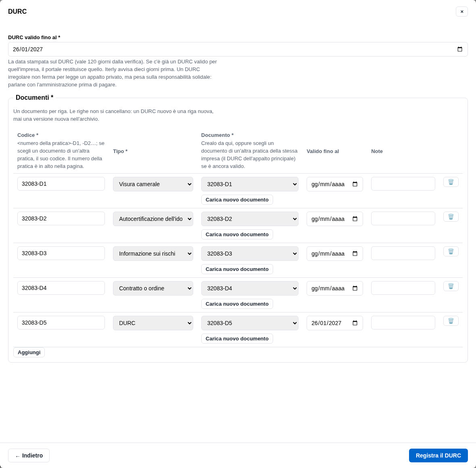Edit the 32083-D1 codice field
The image size is (476, 468).
[61, 184]
